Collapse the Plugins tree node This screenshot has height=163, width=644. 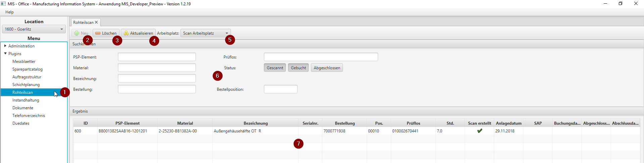coord(5,53)
